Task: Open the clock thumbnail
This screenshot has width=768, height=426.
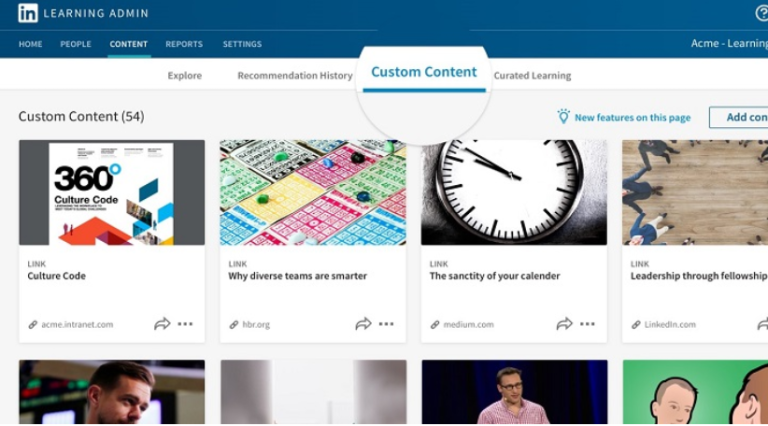Action: (514, 192)
